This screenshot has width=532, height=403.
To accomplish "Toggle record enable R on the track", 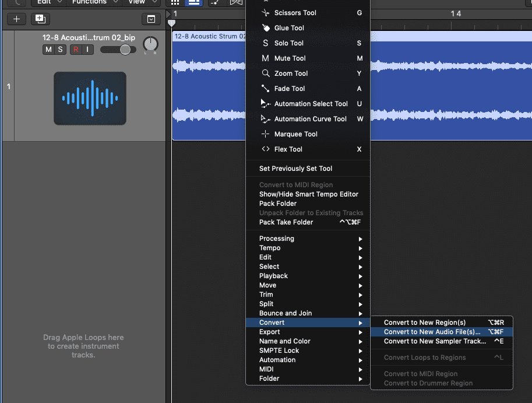I will click(76, 50).
